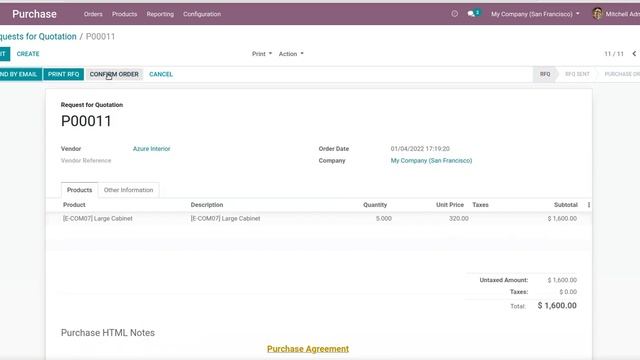The height and width of the screenshot is (360, 640).
Task: Expand My Company (San Francisco) switcher
Action: point(535,14)
